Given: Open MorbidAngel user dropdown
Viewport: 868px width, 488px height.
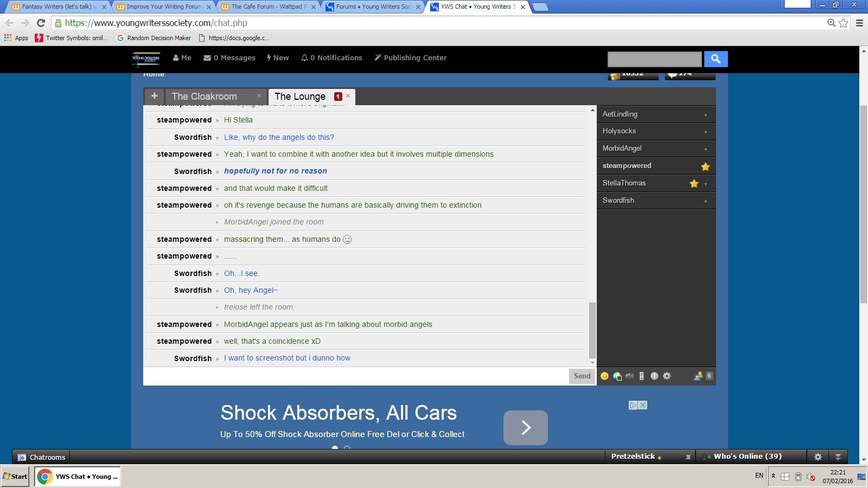Looking at the screenshot, I should point(705,149).
